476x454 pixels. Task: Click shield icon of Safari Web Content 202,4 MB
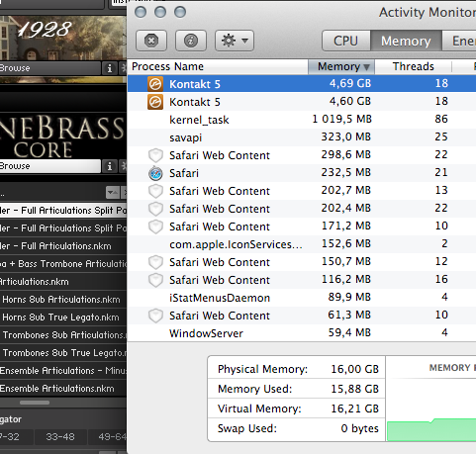pos(155,209)
